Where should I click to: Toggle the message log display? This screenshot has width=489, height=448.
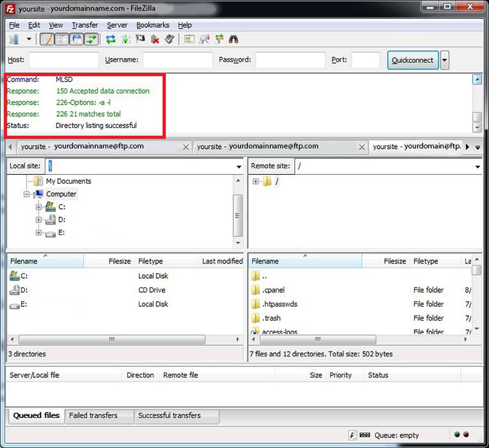pos(48,39)
